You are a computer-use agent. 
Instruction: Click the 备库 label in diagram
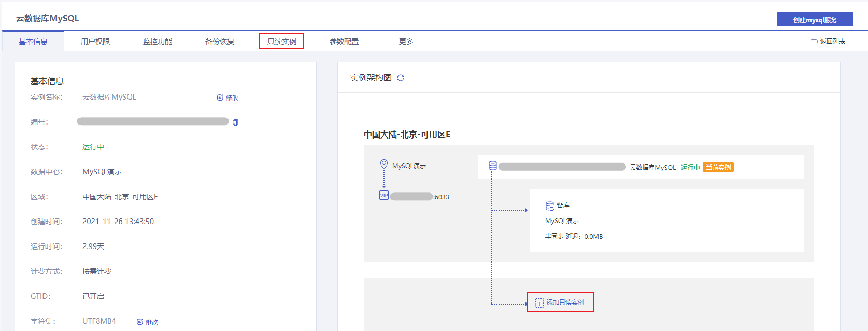[x=563, y=205]
